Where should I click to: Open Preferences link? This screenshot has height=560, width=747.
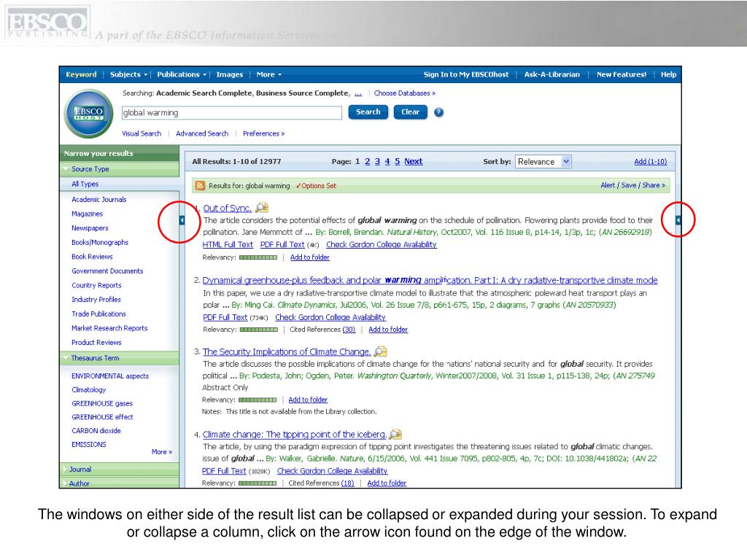(263, 133)
